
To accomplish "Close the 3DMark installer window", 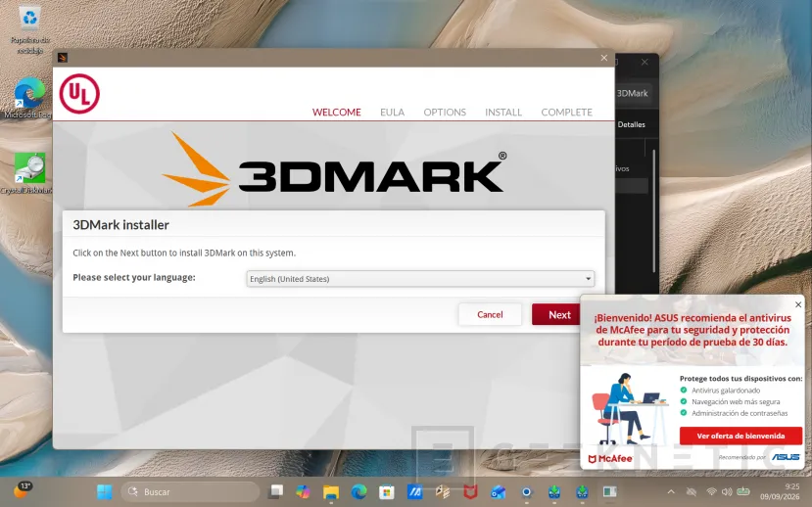I will pos(603,58).
